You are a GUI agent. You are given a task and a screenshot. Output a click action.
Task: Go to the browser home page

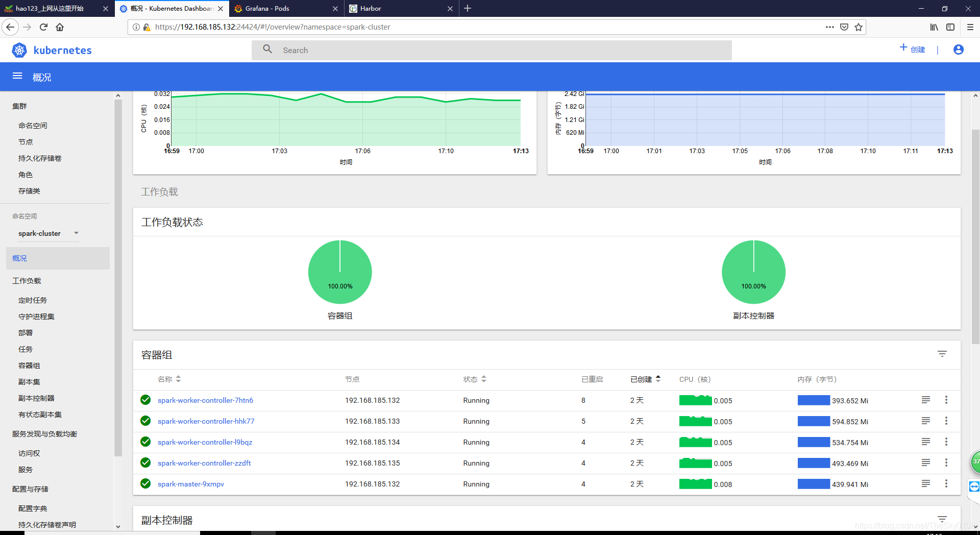(60, 27)
